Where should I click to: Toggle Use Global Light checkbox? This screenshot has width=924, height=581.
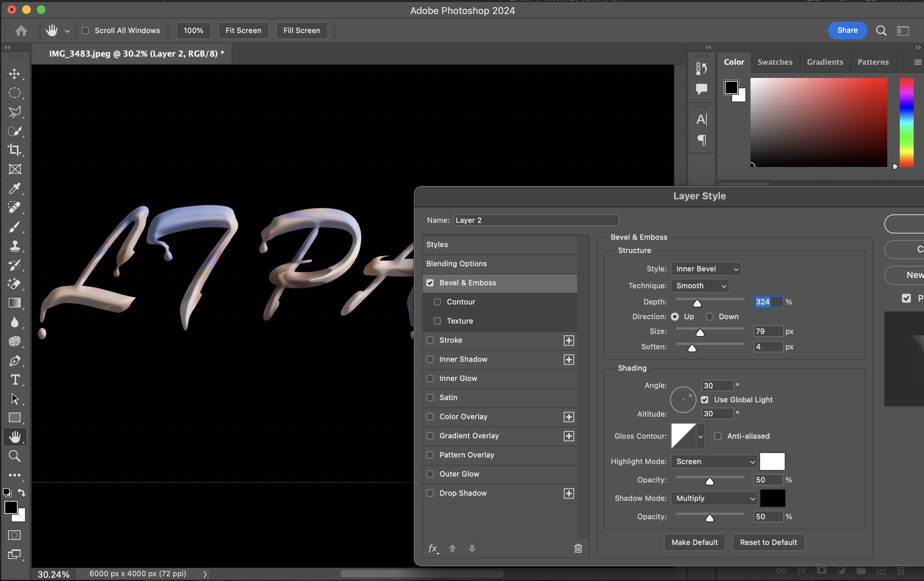click(x=705, y=400)
